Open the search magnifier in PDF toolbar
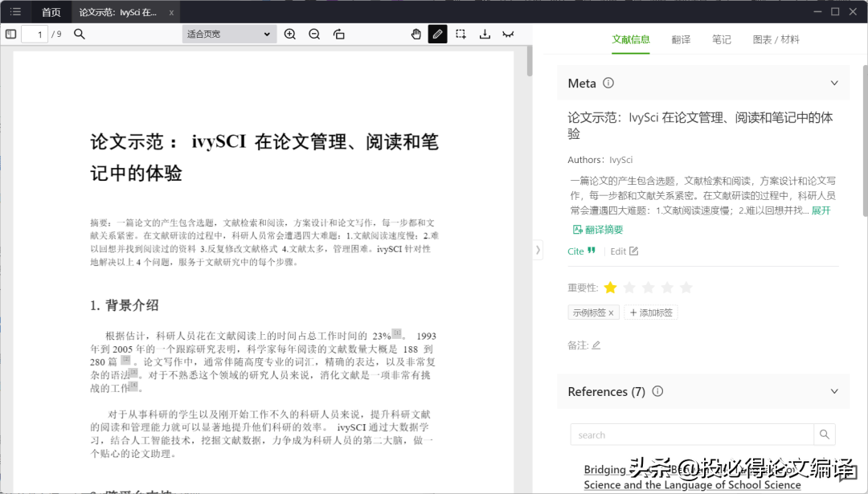 (79, 35)
